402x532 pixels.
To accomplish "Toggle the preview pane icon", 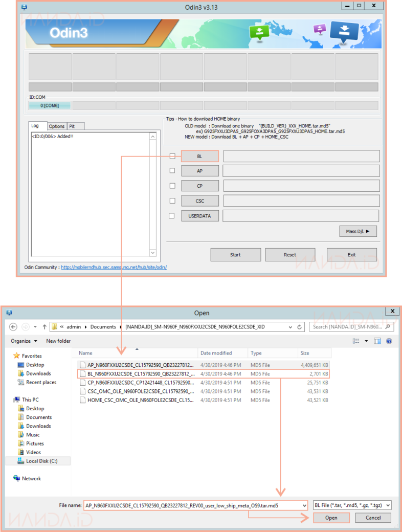I will [377, 341].
